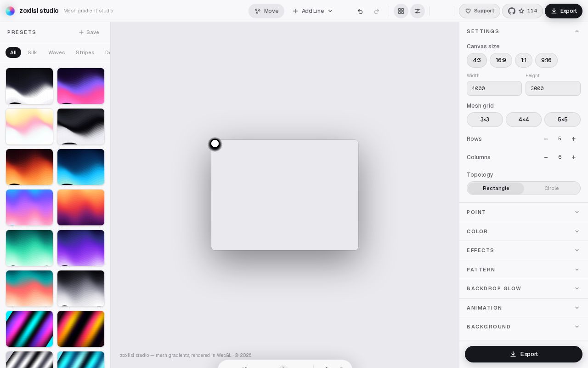Click the Export button below the settings panel

click(524, 354)
